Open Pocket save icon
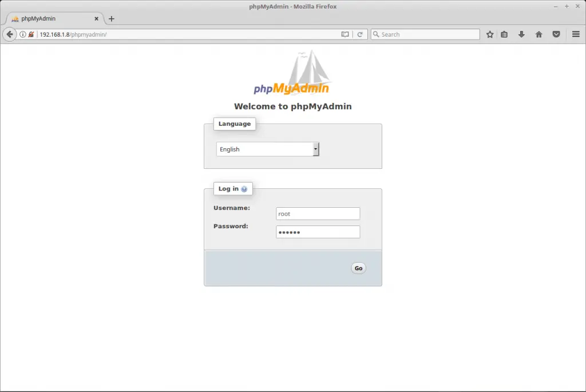Image resolution: width=586 pixels, height=392 pixels. [556, 34]
